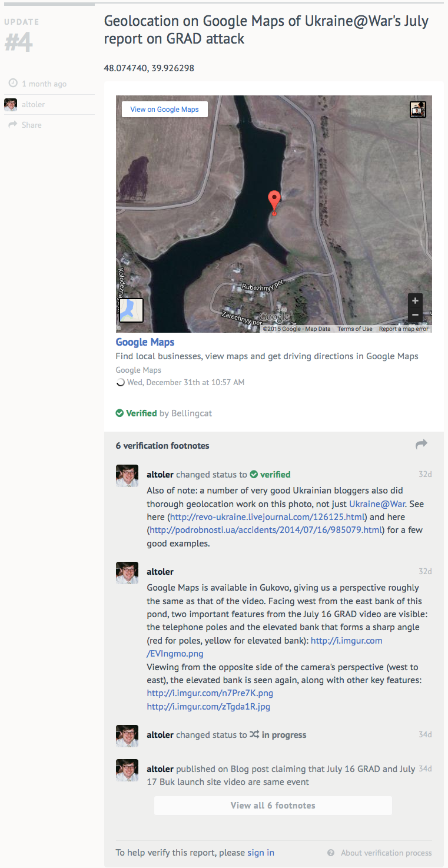448x868 pixels.
Task: Click altoler name on published footnote
Action: 160,769
